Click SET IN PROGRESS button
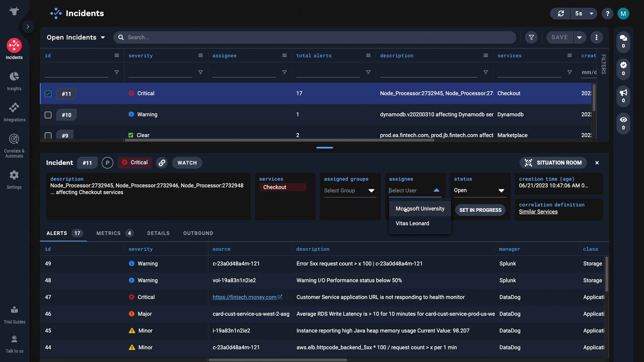Image resolution: width=644 pixels, height=362 pixels. tap(480, 210)
